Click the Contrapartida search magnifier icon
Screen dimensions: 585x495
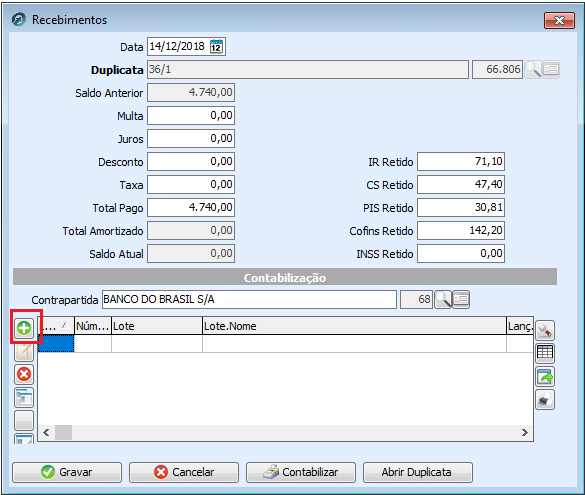(x=443, y=300)
